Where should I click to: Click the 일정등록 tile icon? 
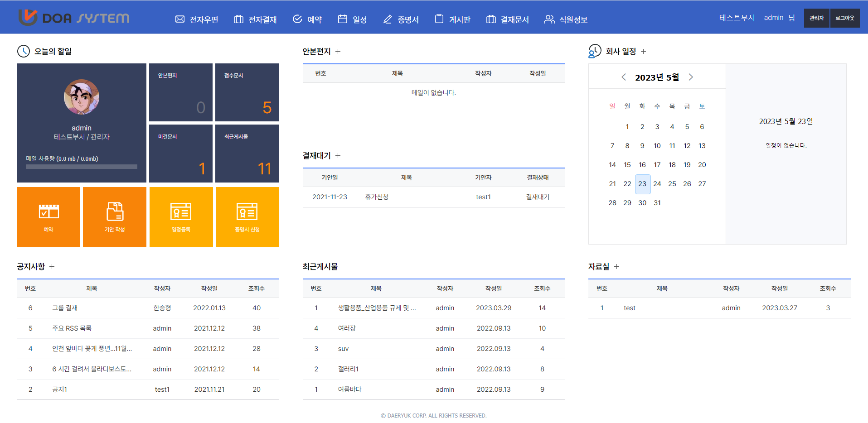(x=181, y=212)
